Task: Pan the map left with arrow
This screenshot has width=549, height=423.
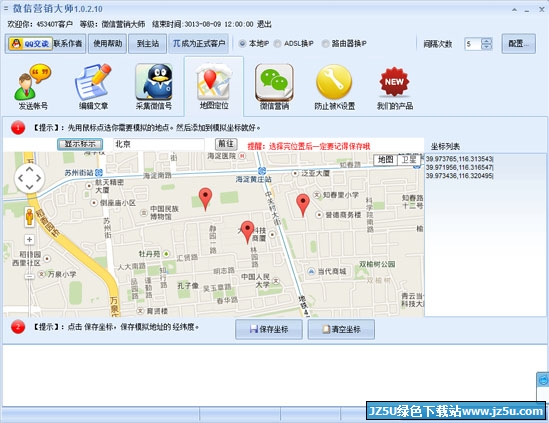Action: [x=21, y=178]
